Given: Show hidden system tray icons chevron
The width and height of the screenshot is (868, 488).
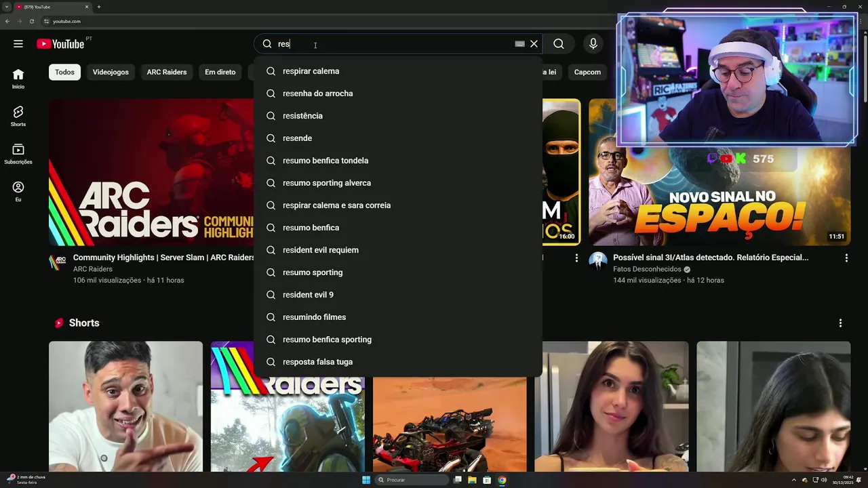Looking at the screenshot, I should coord(794,480).
